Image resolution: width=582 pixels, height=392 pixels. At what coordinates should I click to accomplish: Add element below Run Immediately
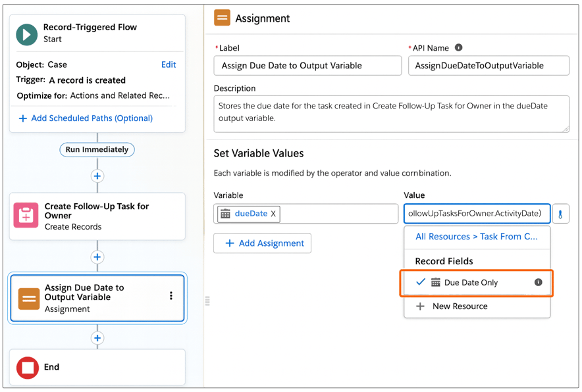[x=97, y=176]
